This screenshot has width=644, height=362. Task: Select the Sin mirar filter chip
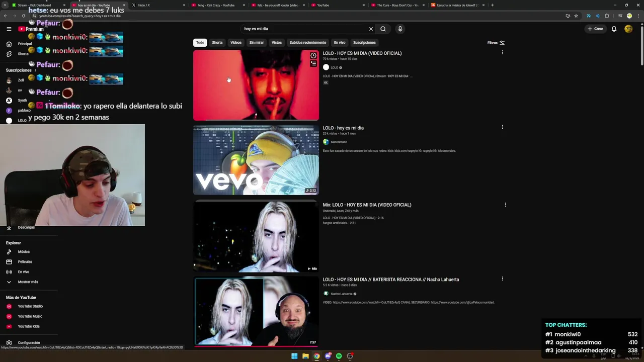click(x=257, y=43)
